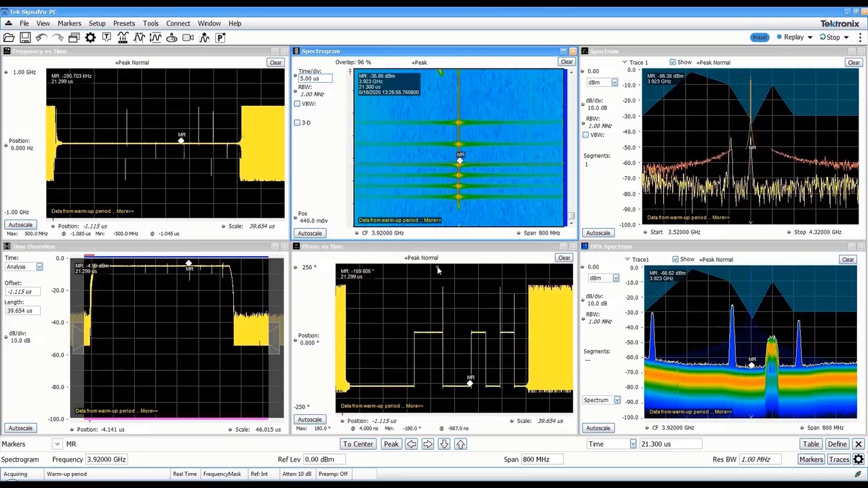Close the Markers toolbar with X
This screenshot has height=488, width=868.
(x=858, y=444)
